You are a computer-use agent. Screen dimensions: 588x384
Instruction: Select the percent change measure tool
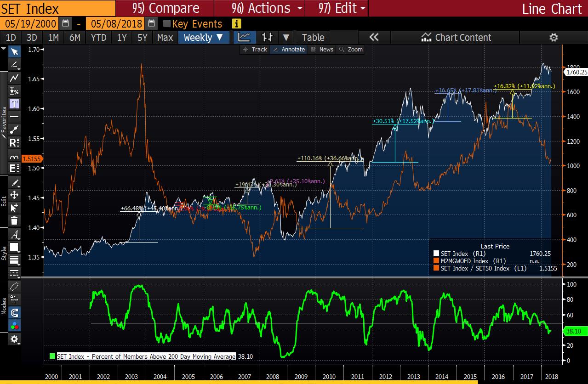coord(14,90)
